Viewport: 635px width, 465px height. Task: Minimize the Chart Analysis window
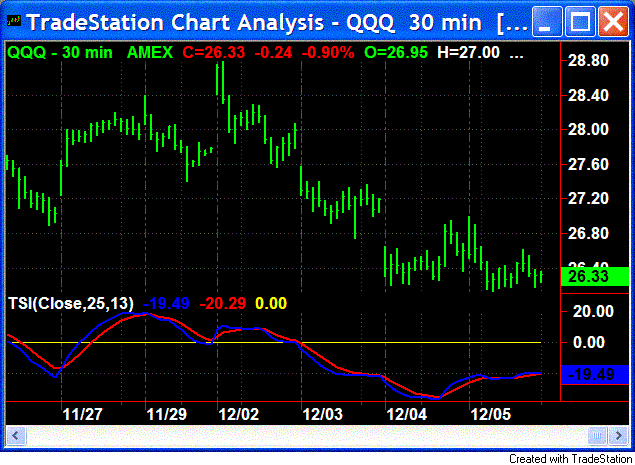[x=547, y=21]
